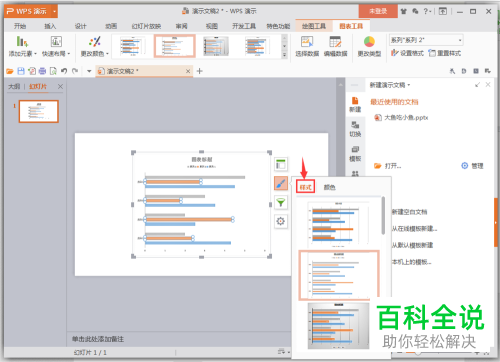
Task: Click the undo arrow icon
Action: pyautogui.click(x=64, y=71)
